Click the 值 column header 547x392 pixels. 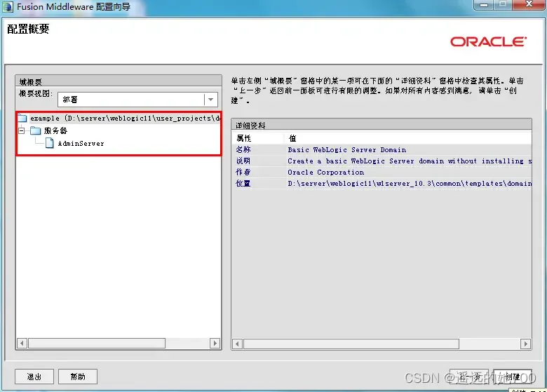tap(408, 138)
